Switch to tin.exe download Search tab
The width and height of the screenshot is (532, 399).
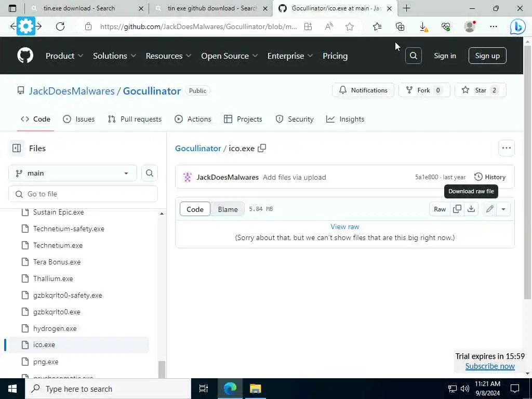pos(87,8)
